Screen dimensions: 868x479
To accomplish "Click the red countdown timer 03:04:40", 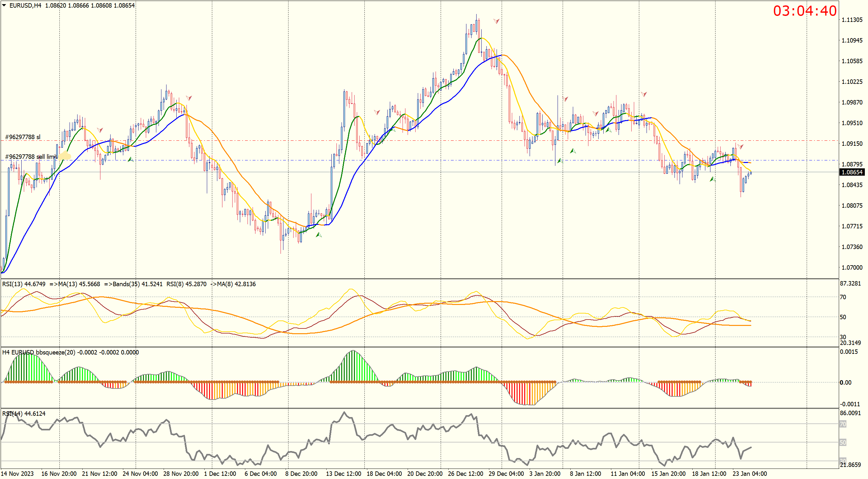I will 804,11.
